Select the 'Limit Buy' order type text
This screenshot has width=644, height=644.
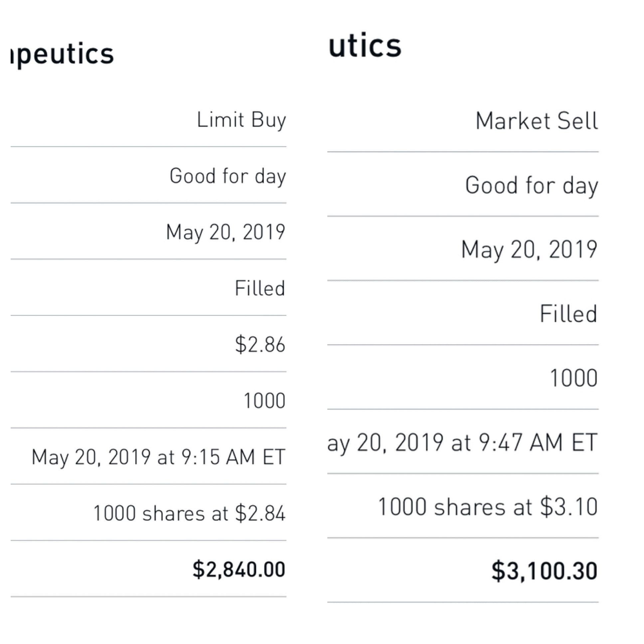coord(241,120)
